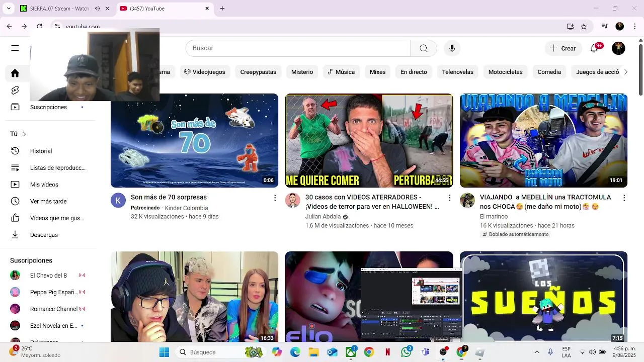Open Shorts from the sidebar icon

(15, 90)
